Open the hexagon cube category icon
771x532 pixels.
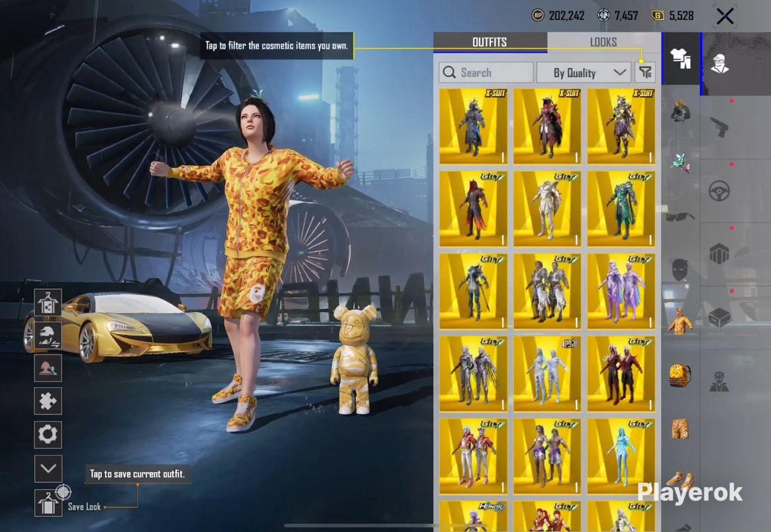click(720, 254)
